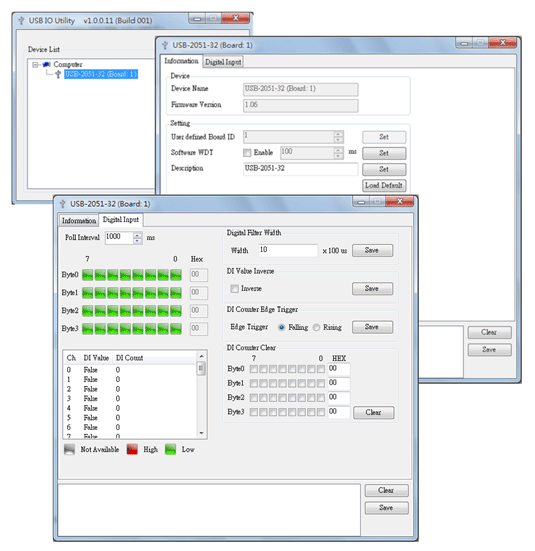Set the User defined Board ID
Image resolution: width=535 pixels, height=551 pixels.
coord(384,137)
